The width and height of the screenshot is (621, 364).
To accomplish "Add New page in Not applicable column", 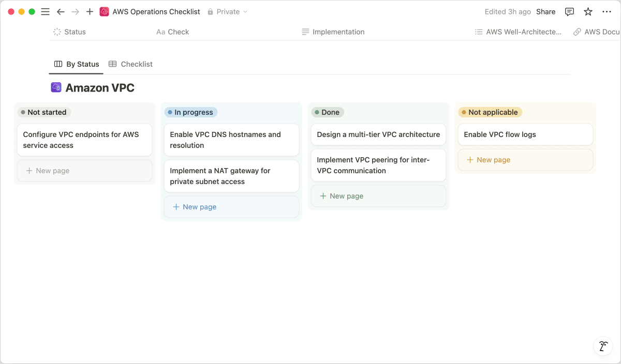I will tap(526, 160).
